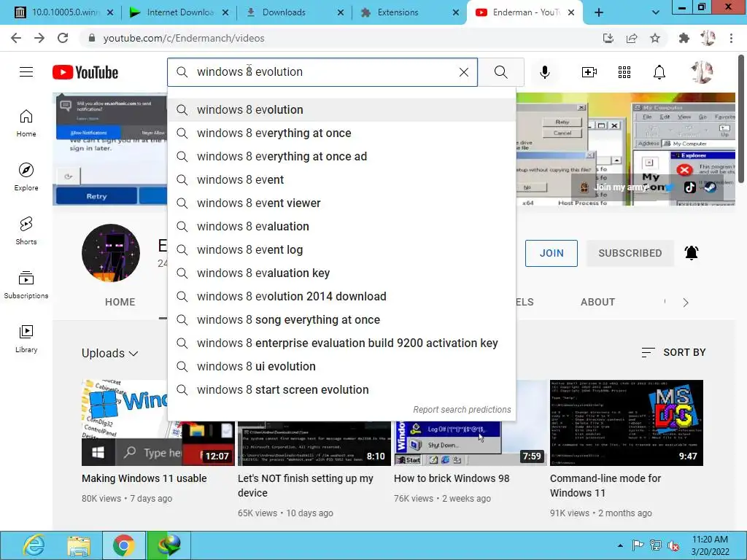Screen dimensions: 747x560
Task: Open Subscriptions in sidebar
Action: pyautogui.click(x=26, y=285)
